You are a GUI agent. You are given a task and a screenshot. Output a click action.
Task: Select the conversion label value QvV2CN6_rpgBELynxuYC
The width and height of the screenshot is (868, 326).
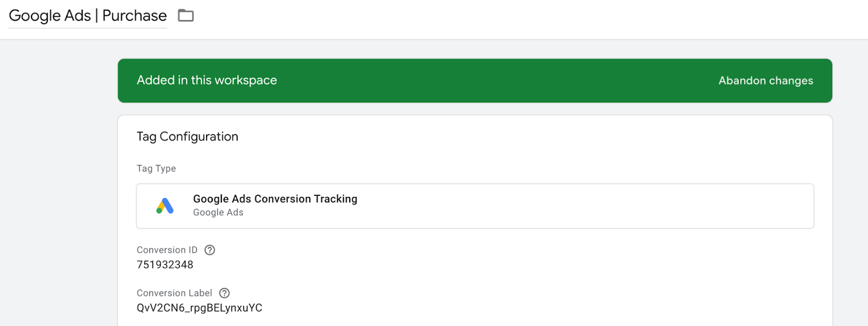pos(200,308)
